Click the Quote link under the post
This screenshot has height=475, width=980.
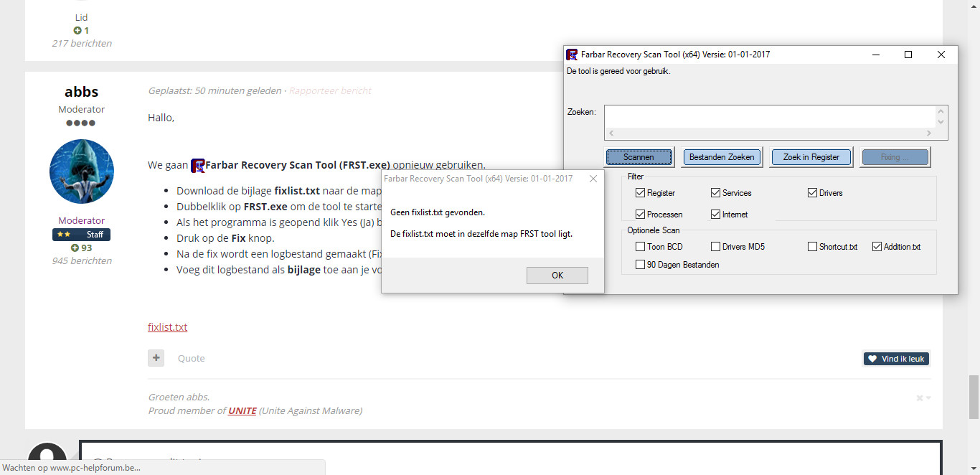[191, 358]
